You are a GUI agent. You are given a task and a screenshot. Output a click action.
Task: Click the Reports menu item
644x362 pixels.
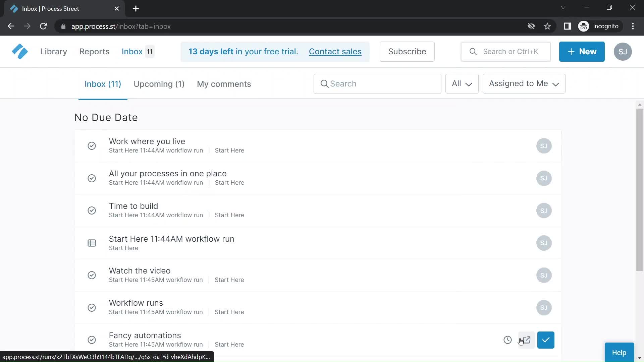coord(94,51)
